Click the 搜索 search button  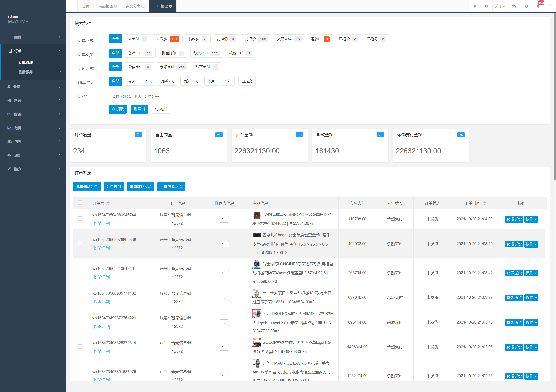pos(118,109)
